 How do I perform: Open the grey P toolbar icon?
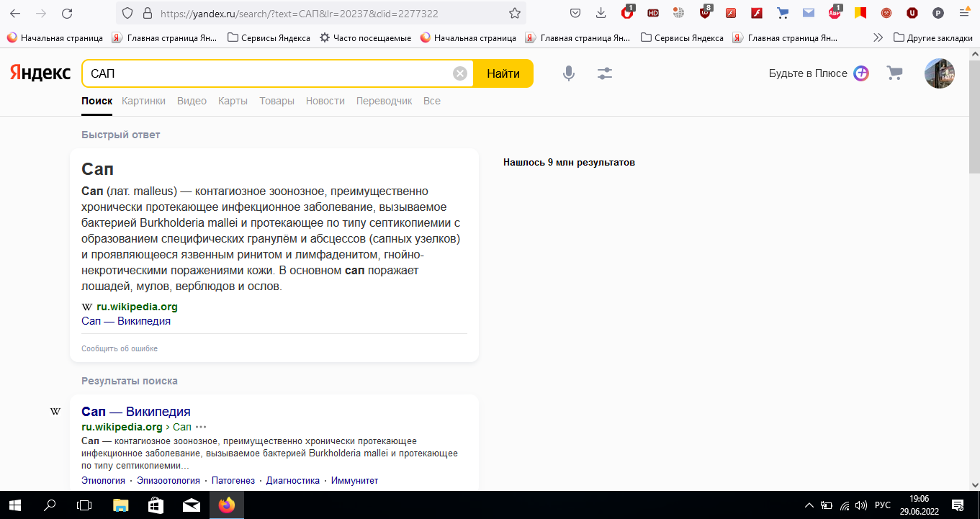[x=938, y=13]
